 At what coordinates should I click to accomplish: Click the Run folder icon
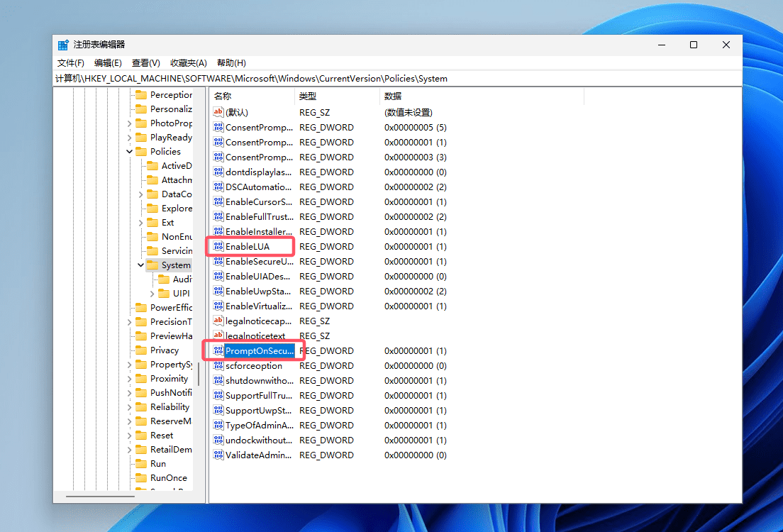[141, 464]
